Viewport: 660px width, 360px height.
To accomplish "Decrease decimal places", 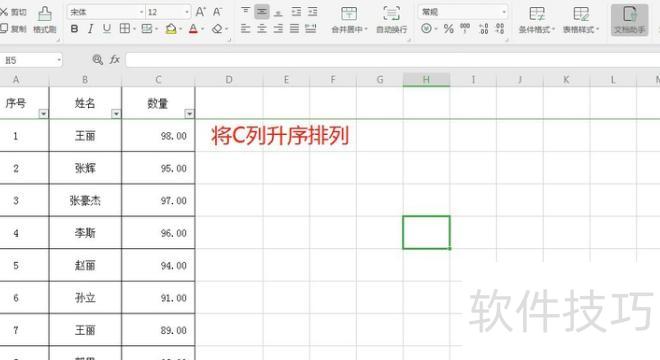I will click(x=500, y=29).
